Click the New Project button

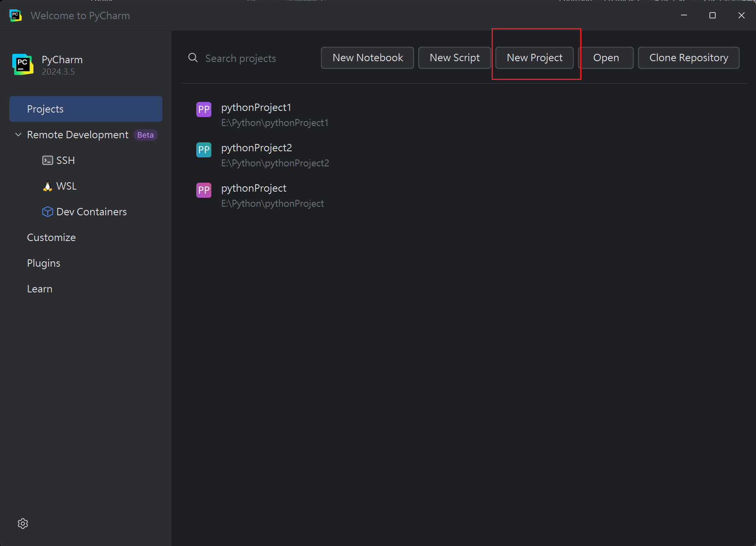pos(534,58)
